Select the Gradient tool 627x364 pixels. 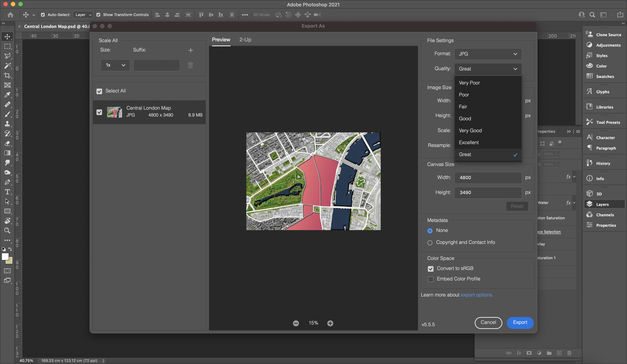(7, 153)
